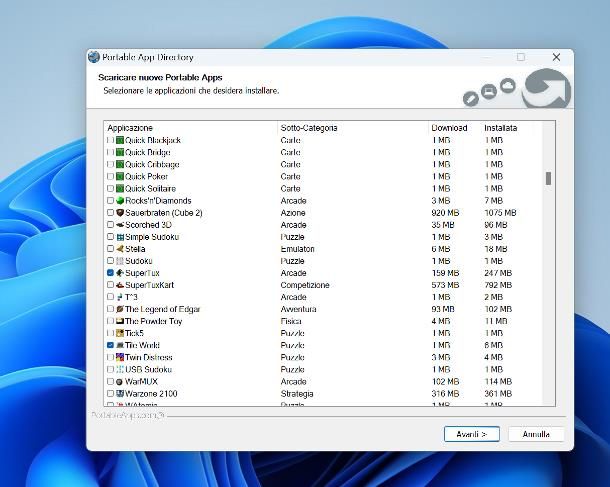This screenshot has width=610, height=487.
Task: Click the Quick Poker app icon
Action: tap(120, 176)
